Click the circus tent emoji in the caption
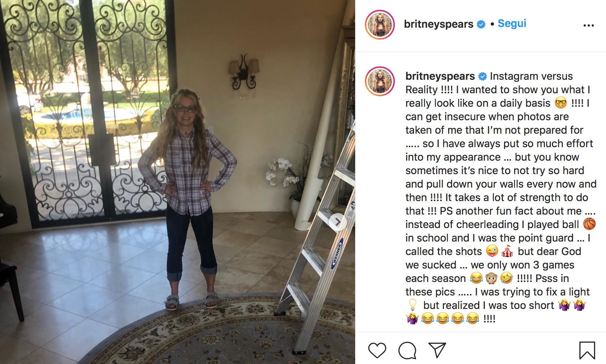Screen dimensions: 606x364 coord(507,251)
